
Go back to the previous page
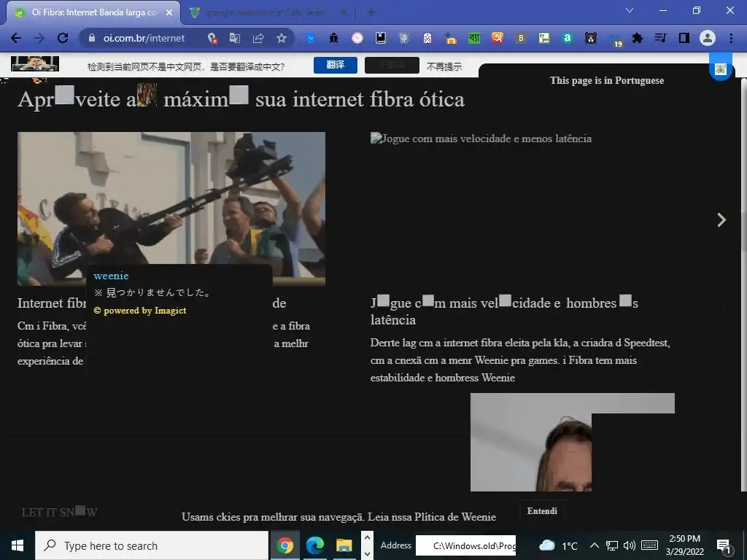[x=16, y=38]
